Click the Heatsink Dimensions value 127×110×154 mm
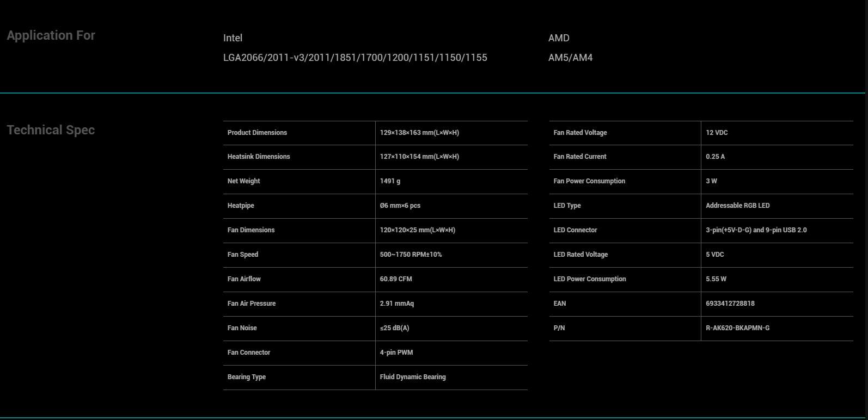The image size is (868, 420). pos(419,157)
